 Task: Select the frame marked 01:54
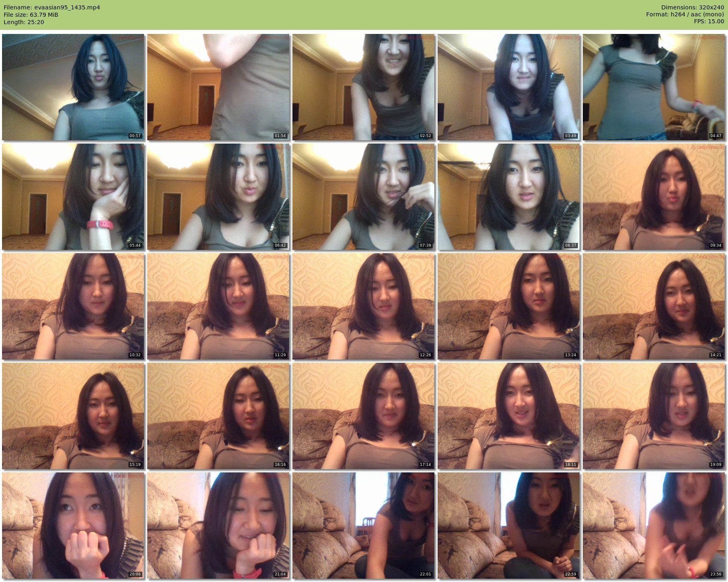[x=218, y=87]
